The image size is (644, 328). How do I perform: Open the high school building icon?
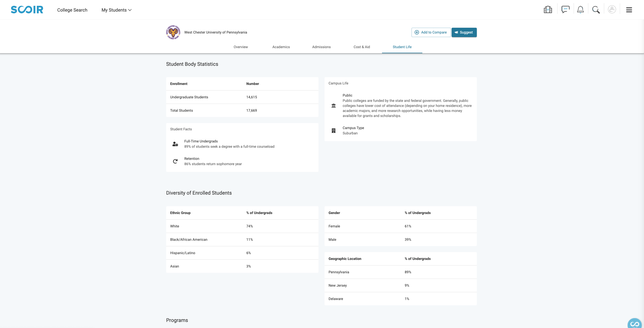pos(548,10)
